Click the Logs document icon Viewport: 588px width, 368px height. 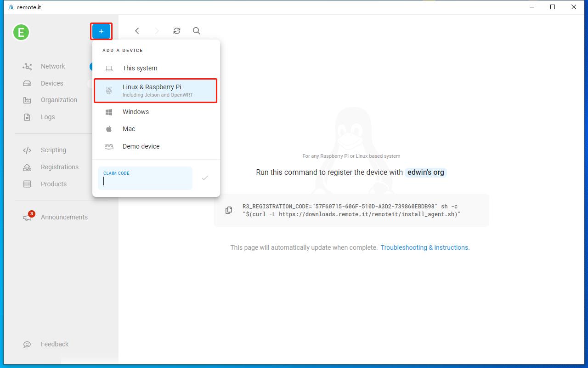coord(27,117)
